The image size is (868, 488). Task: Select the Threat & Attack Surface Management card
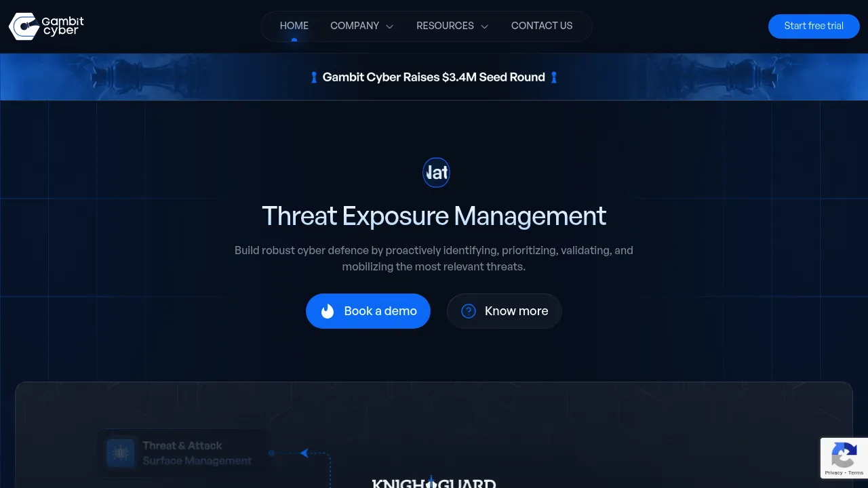[184, 453]
